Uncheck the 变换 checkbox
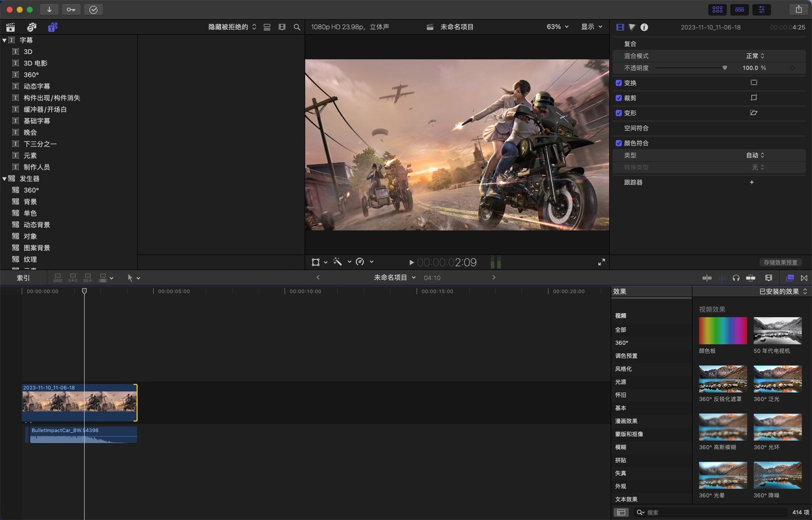 pos(619,83)
